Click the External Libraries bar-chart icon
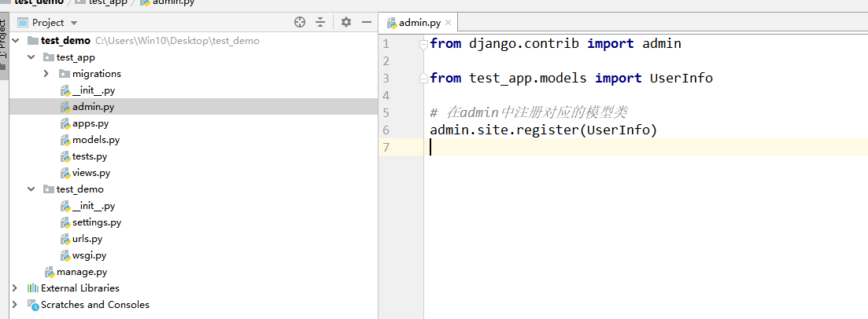868x319 pixels. coord(33,288)
